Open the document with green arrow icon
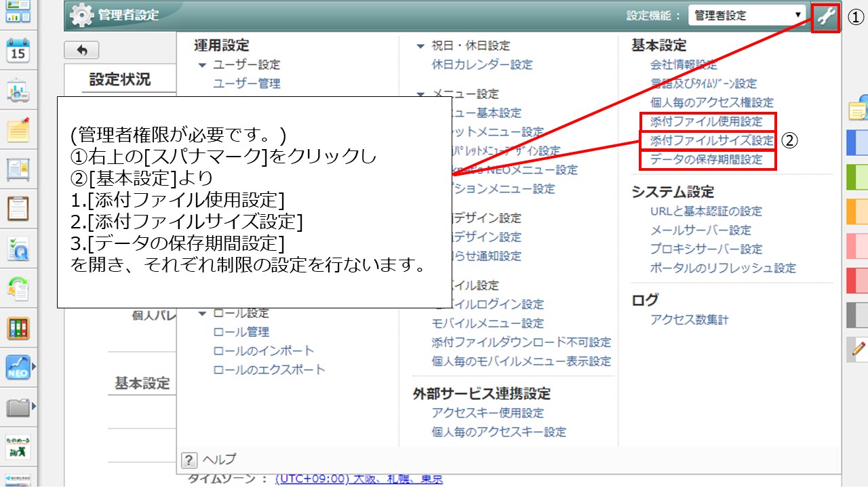The width and height of the screenshot is (868, 488). 18,289
